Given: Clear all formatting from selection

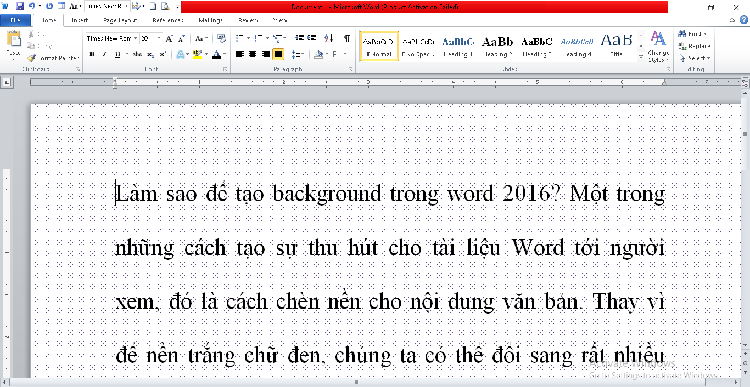Looking at the screenshot, I should click(x=221, y=39).
